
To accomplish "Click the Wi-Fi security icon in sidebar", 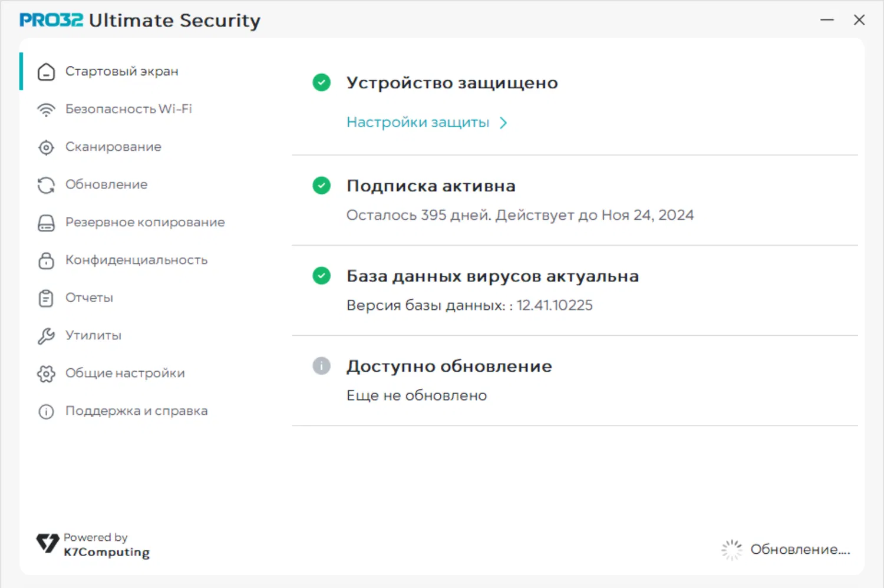I will [x=46, y=110].
